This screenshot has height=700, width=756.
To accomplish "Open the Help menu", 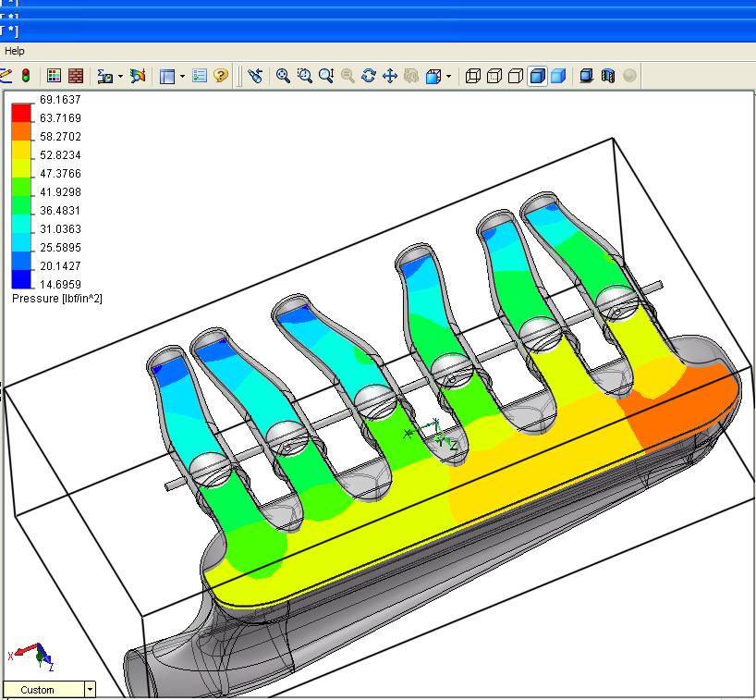I will point(15,51).
